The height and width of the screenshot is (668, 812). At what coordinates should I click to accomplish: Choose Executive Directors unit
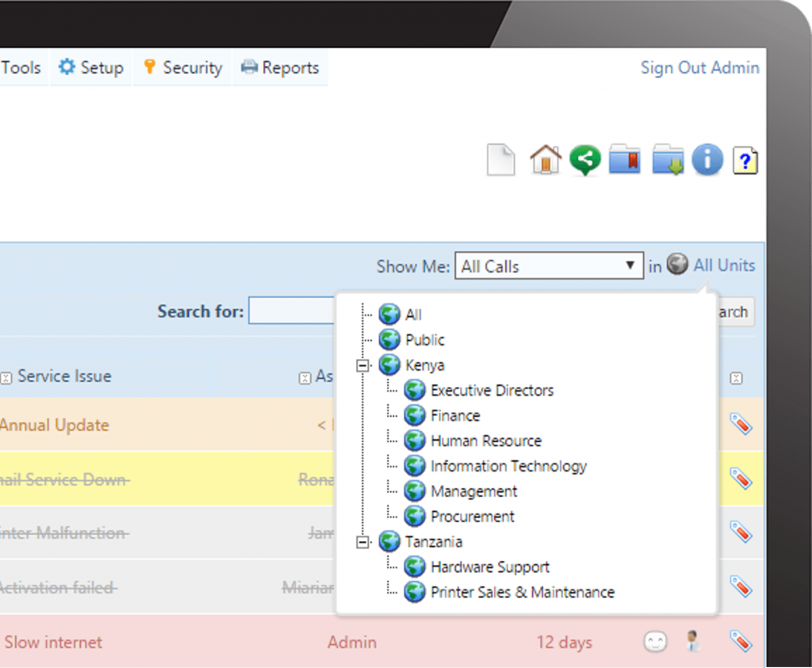(x=492, y=390)
